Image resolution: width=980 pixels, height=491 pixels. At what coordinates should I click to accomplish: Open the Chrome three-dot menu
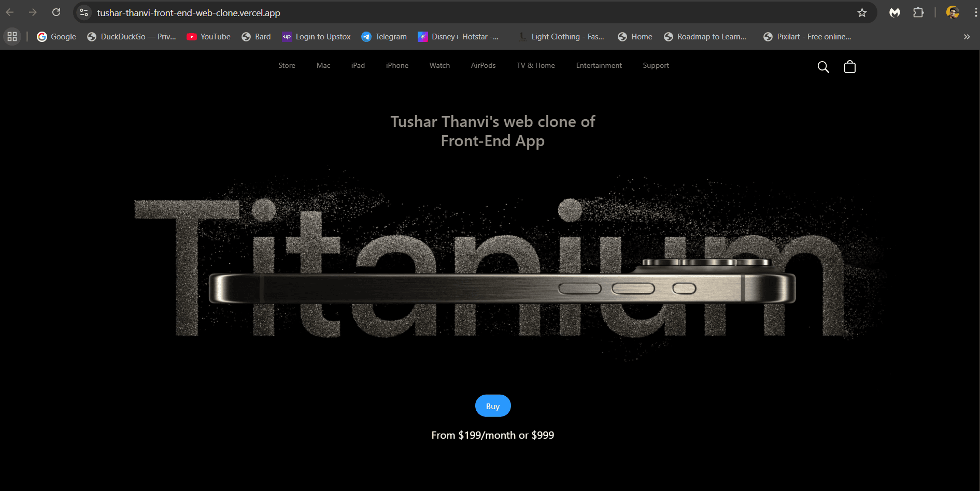point(976,12)
